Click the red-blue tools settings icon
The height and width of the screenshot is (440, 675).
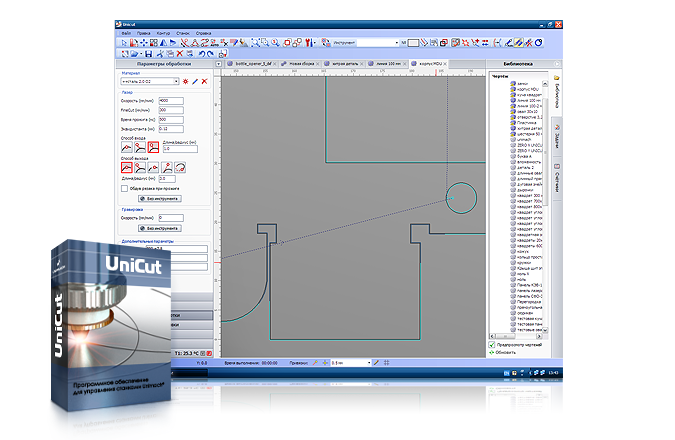[x=308, y=43]
